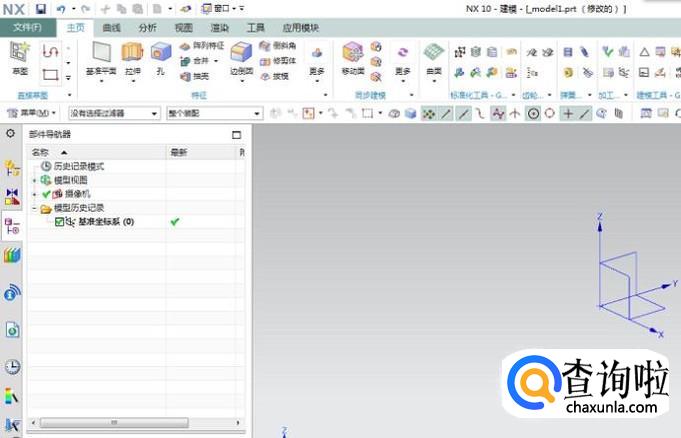Open the Assembly Navigator sidebar icon
The width and height of the screenshot is (681, 438).
click(x=12, y=196)
